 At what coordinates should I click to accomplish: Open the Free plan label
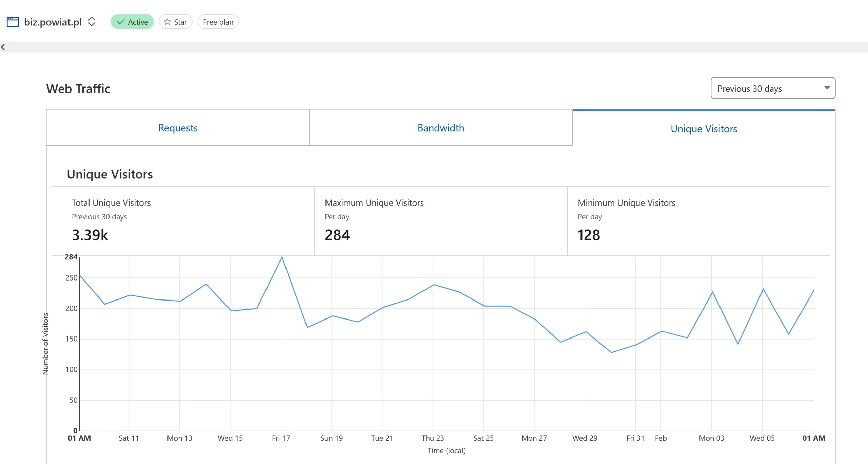pos(218,22)
